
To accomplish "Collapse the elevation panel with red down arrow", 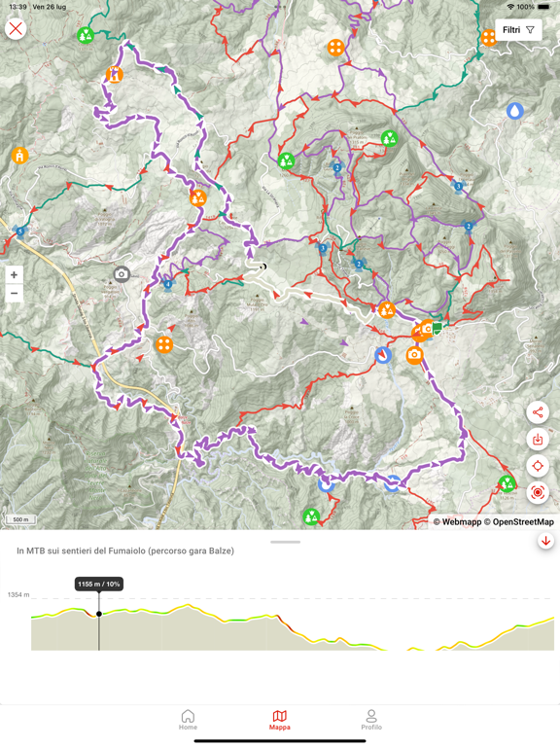I will (545, 541).
